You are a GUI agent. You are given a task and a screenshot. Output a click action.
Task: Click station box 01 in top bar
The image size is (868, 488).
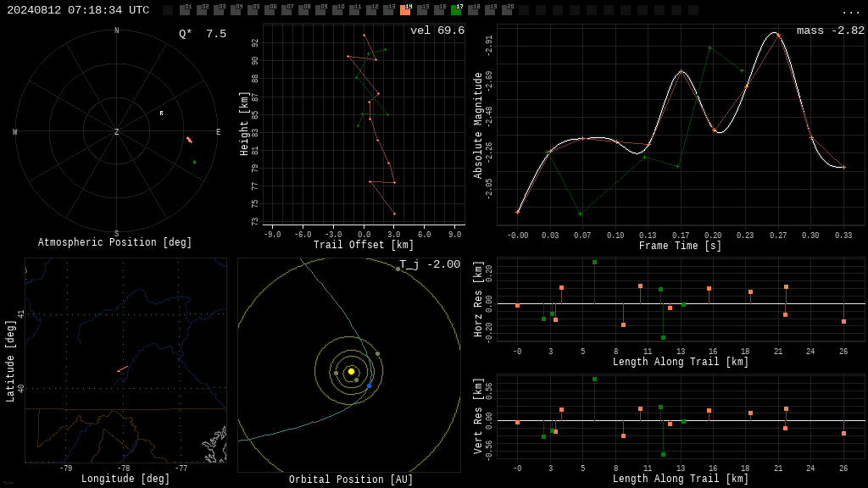185,9
